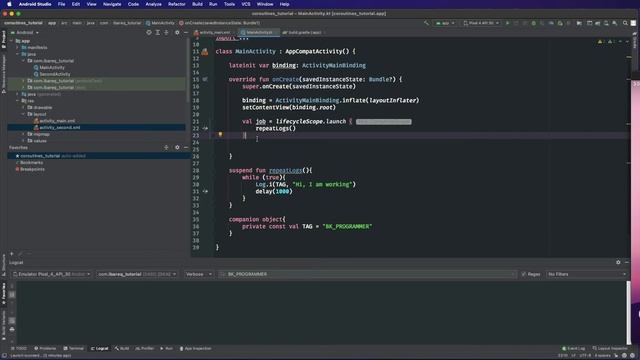Open the Profiler tool window

point(144,349)
